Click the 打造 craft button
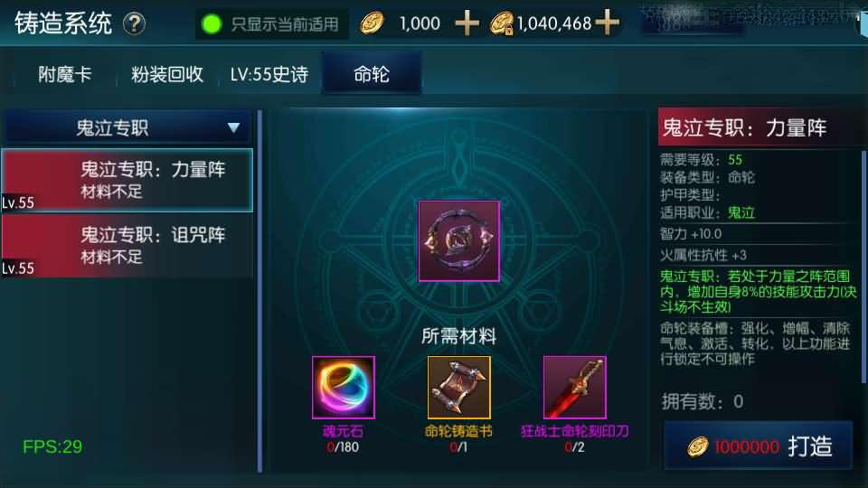868x488 pixels. pyautogui.click(x=759, y=446)
